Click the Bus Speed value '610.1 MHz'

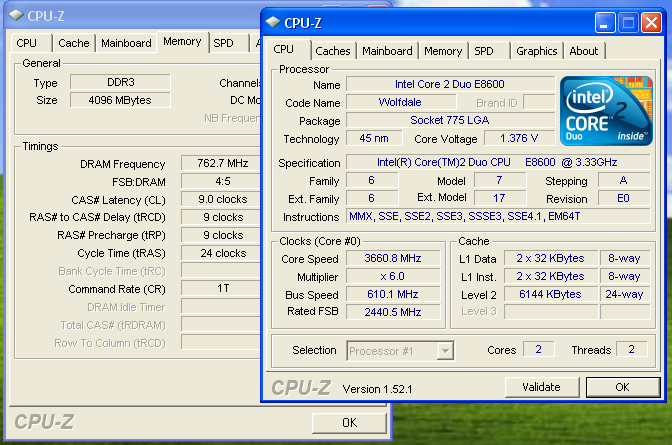click(393, 294)
